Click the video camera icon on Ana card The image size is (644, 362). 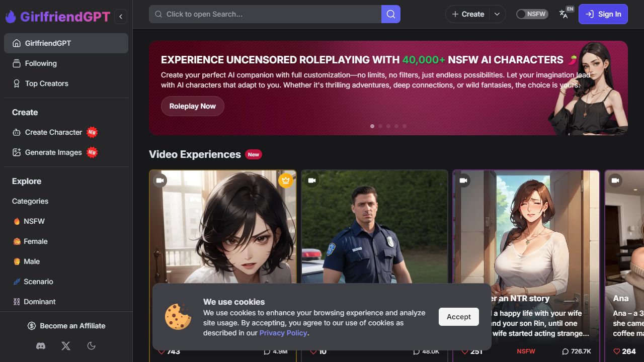click(x=615, y=180)
